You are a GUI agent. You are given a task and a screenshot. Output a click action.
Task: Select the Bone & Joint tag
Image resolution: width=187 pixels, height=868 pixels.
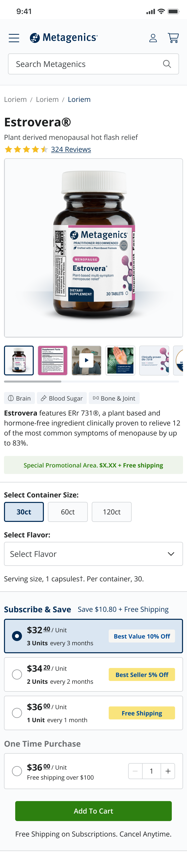click(x=114, y=398)
